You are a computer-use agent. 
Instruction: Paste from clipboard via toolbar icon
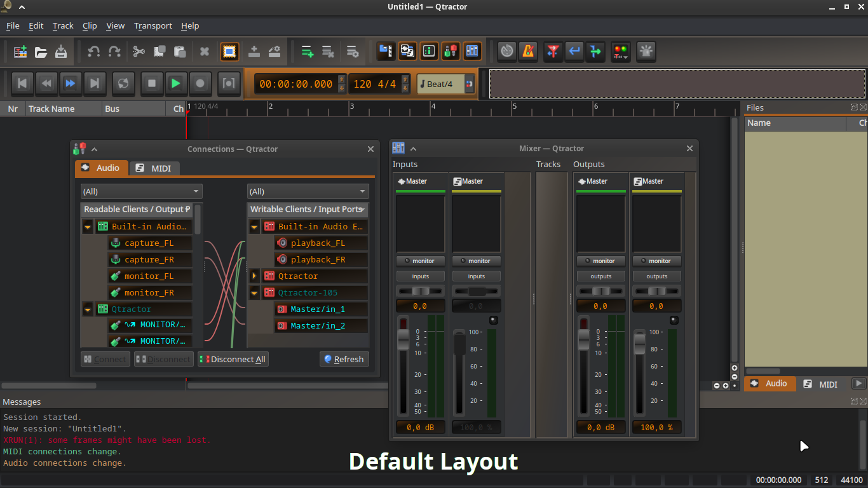pyautogui.click(x=180, y=51)
